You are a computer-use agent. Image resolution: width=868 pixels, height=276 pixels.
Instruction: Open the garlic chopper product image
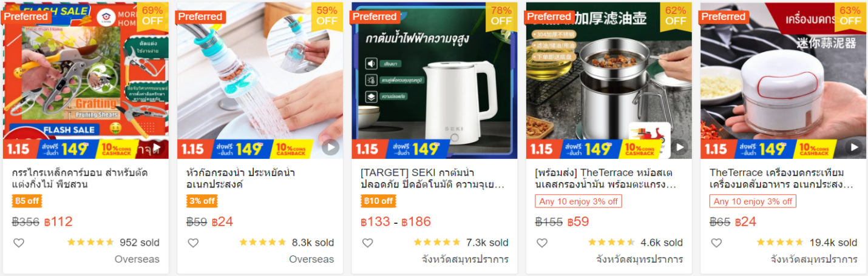click(783, 81)
